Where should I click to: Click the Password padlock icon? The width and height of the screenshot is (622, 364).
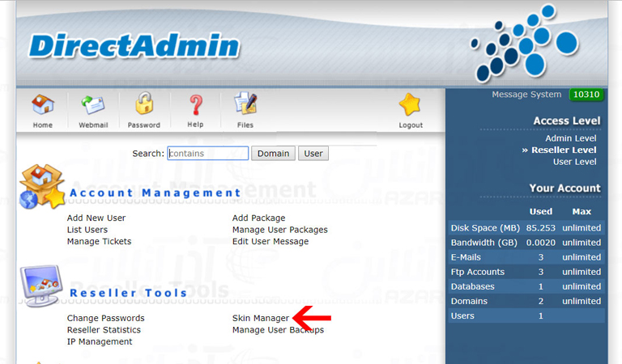(144, 104)
